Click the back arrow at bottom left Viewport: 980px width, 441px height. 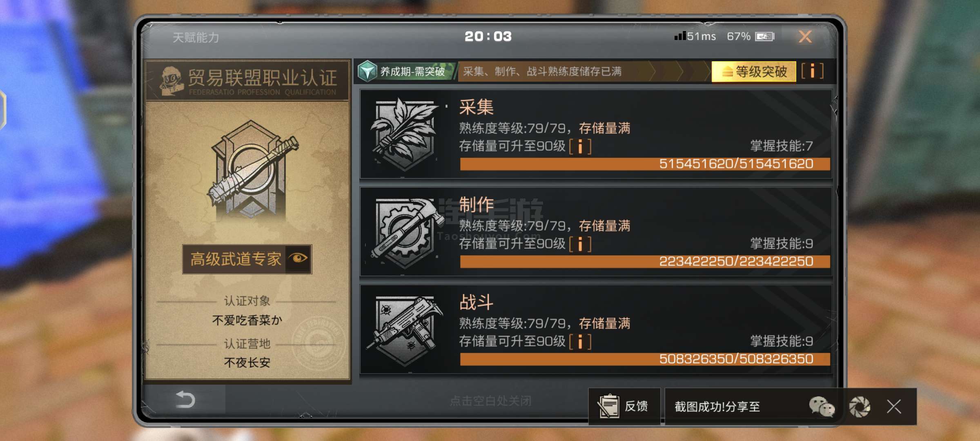[x=185, y=400]
